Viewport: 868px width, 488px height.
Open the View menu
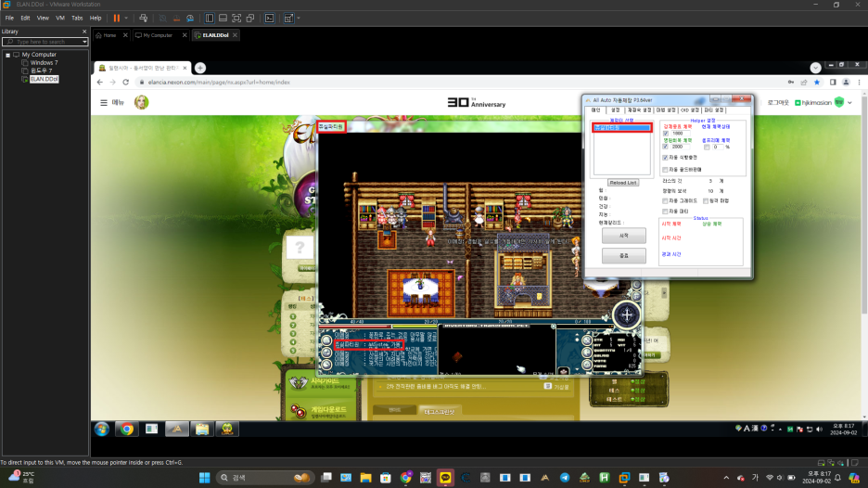(43, 19)
